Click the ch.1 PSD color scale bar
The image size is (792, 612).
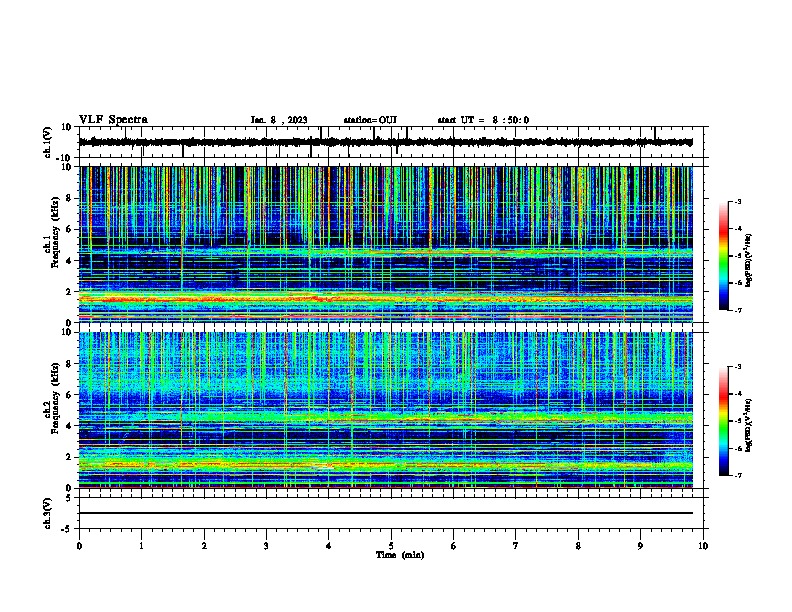[723, 256]
